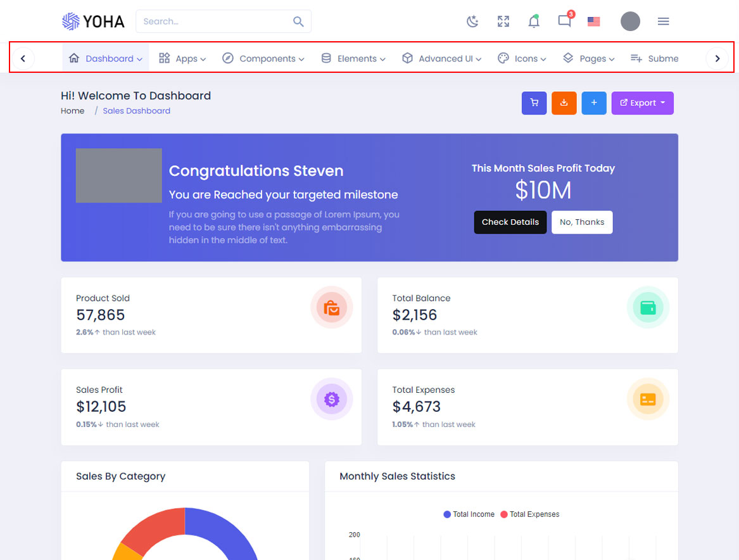Viewport: 739px width, 560px height.
Task: Toggle Total Expenses series in chart legend
Action: click(529, 514)
